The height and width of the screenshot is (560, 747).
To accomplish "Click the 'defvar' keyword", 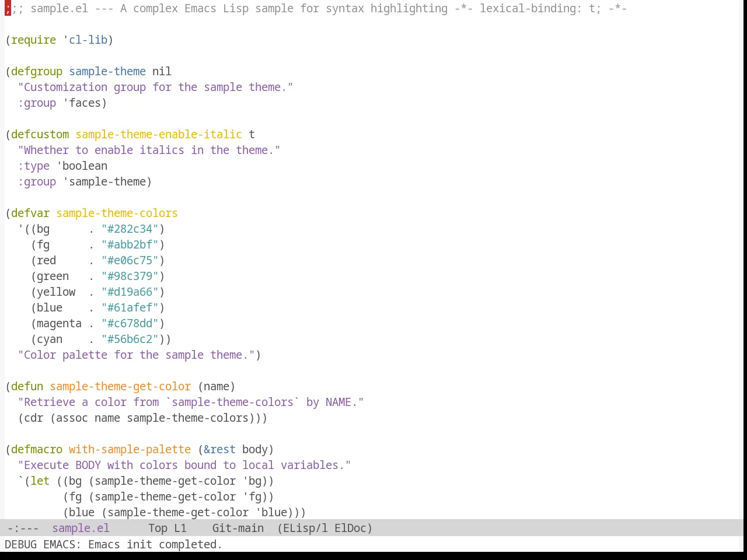I will (x=30, y=213).
